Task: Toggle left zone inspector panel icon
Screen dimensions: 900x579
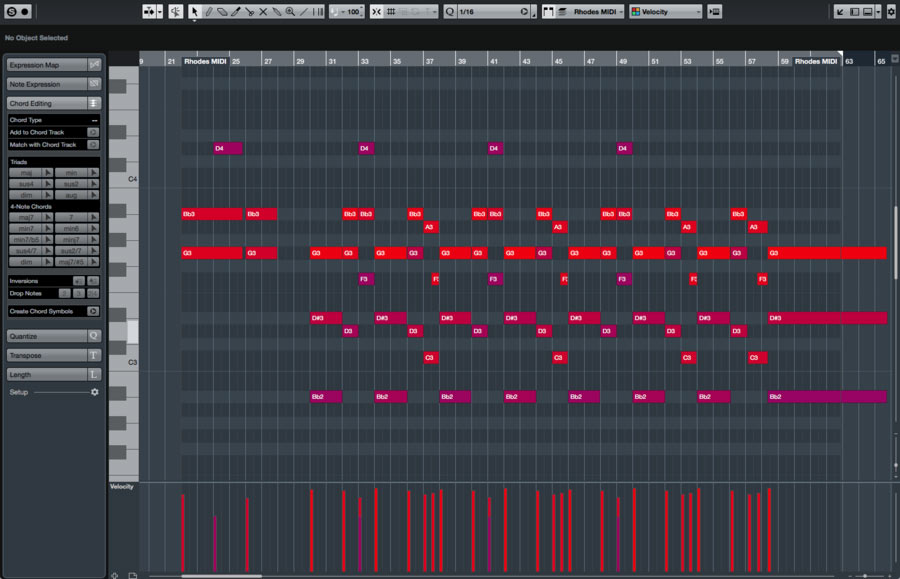Action: [855, 11]
